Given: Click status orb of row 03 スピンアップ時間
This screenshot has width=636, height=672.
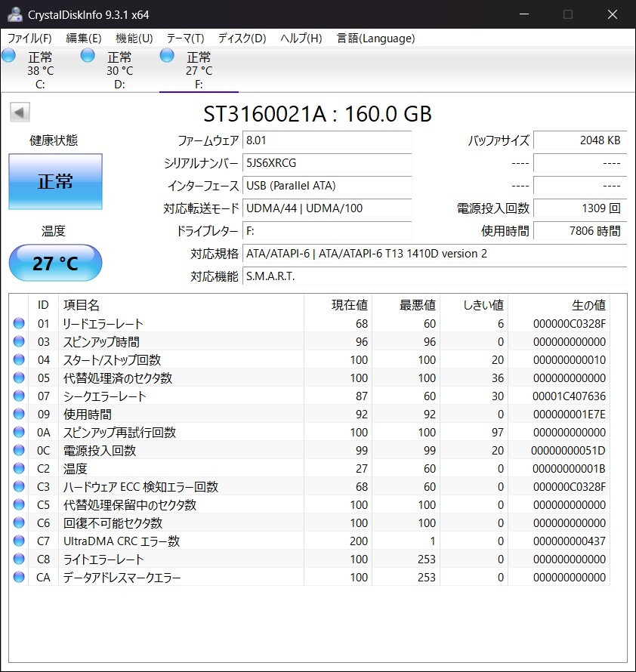Looking at the screenshot, I should click(x=19, y=341).
